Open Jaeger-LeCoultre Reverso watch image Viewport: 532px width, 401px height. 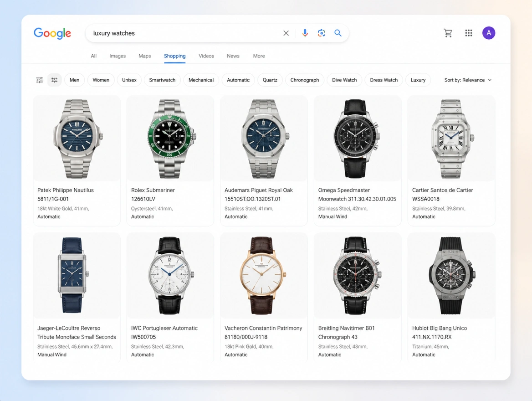coord(77,276)
